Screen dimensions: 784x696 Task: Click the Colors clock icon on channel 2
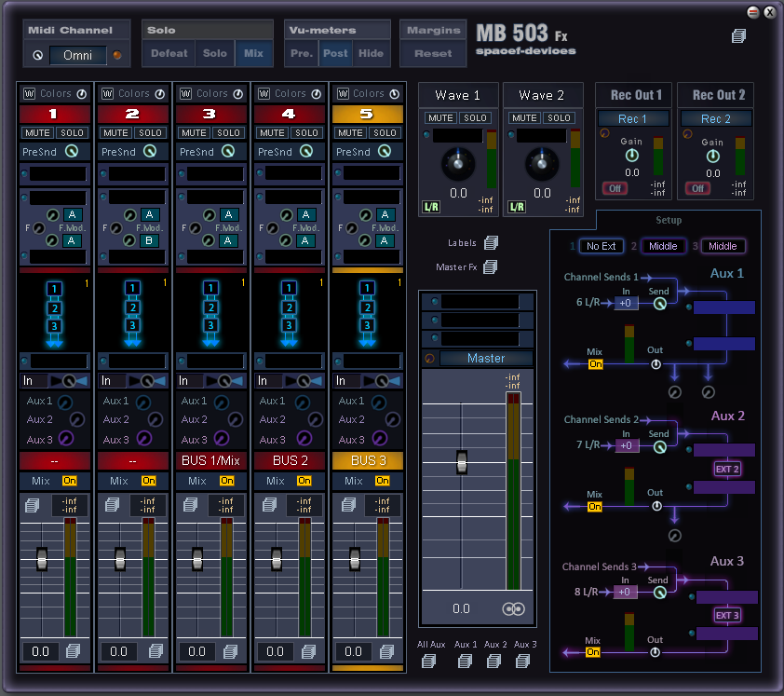[160, 93]
